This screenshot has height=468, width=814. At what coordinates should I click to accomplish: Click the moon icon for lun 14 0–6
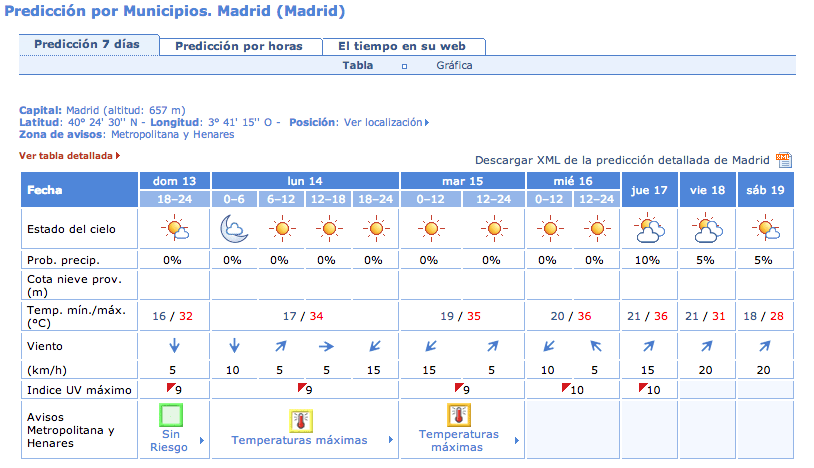click(x=234, y=229)
